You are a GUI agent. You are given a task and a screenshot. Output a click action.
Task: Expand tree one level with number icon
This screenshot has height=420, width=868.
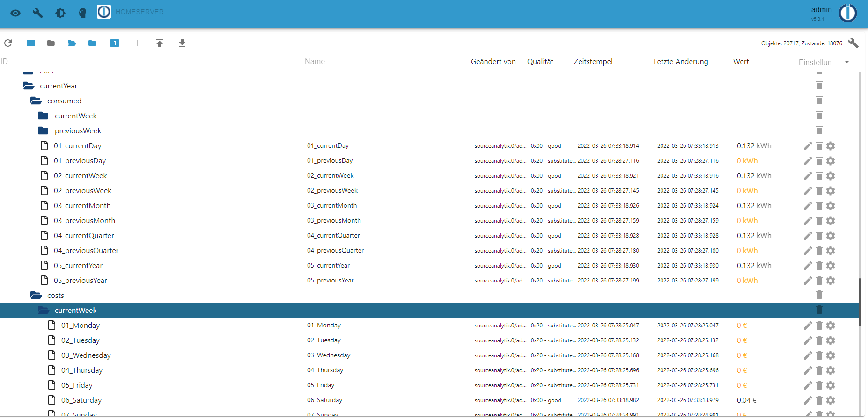pos(115,43)
